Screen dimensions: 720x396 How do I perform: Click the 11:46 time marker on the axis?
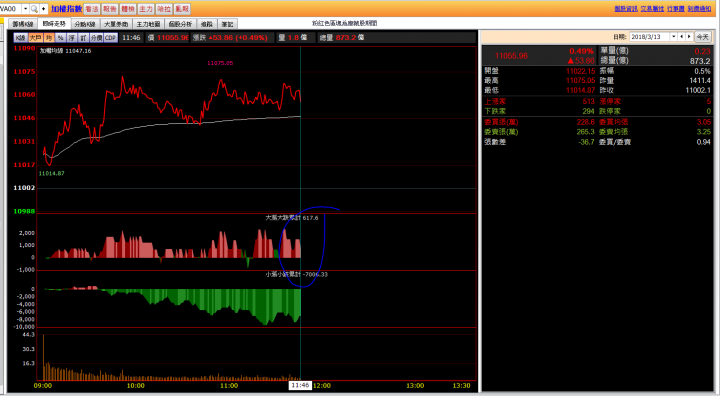300,385
